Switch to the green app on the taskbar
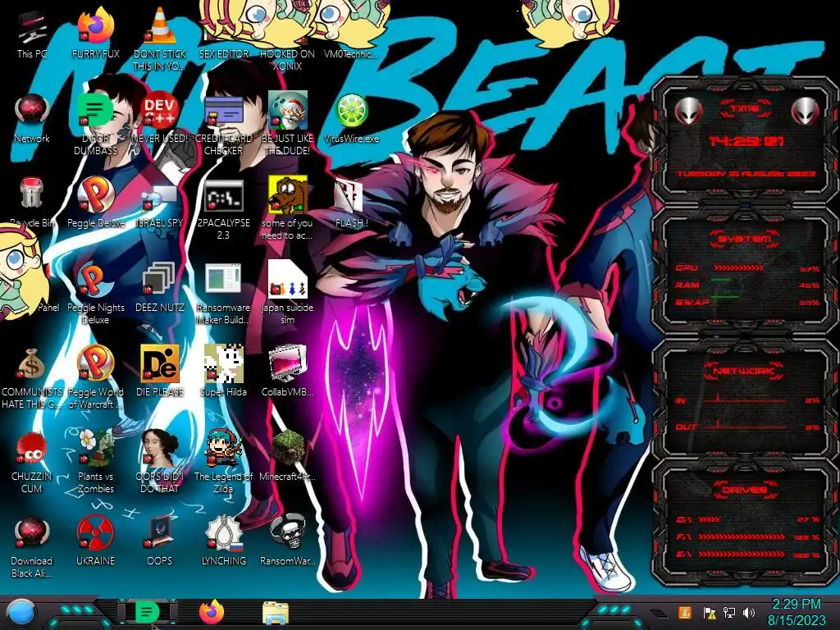This screenshot has width=840, height=630. (146, 612)
